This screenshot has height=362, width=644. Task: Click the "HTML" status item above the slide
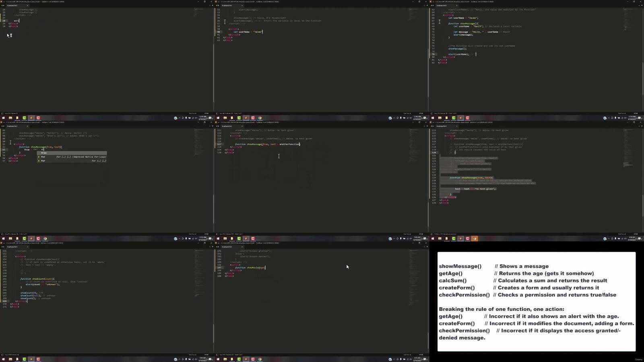[x=636, y=234]
